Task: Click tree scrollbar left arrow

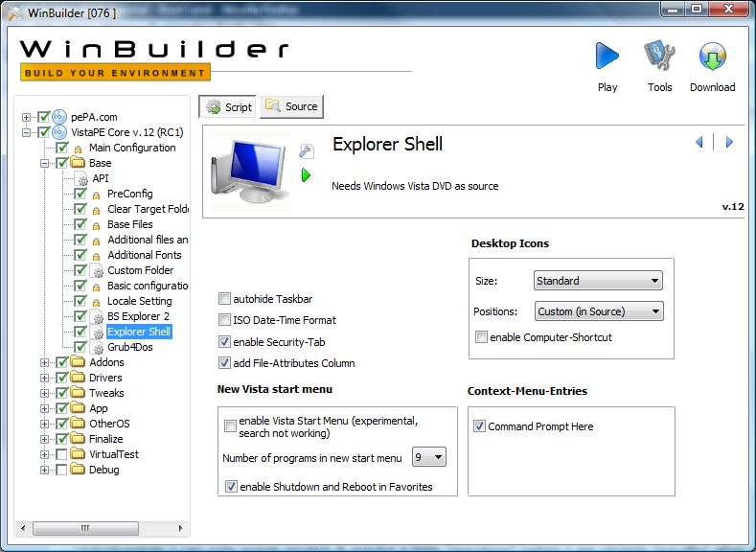Action: point(23,528)
